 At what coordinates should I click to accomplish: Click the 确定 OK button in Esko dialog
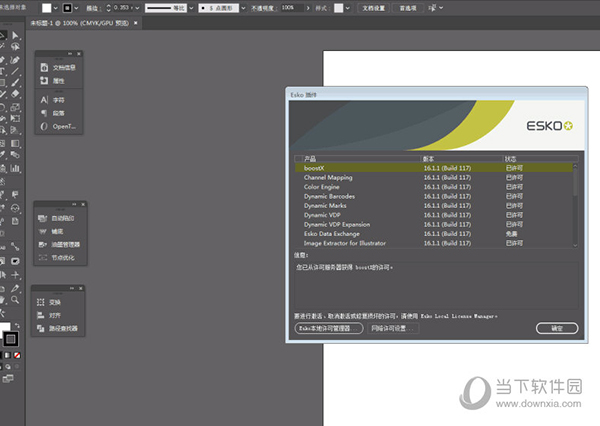[x=557, y=328]
